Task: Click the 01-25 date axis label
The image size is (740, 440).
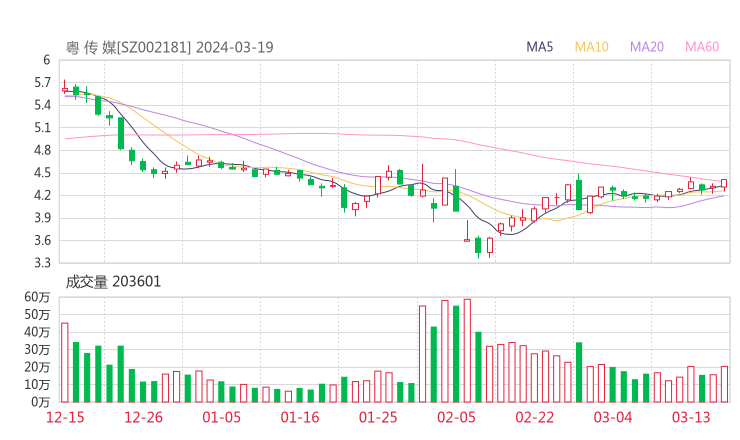Action: (x=378, y=417)
